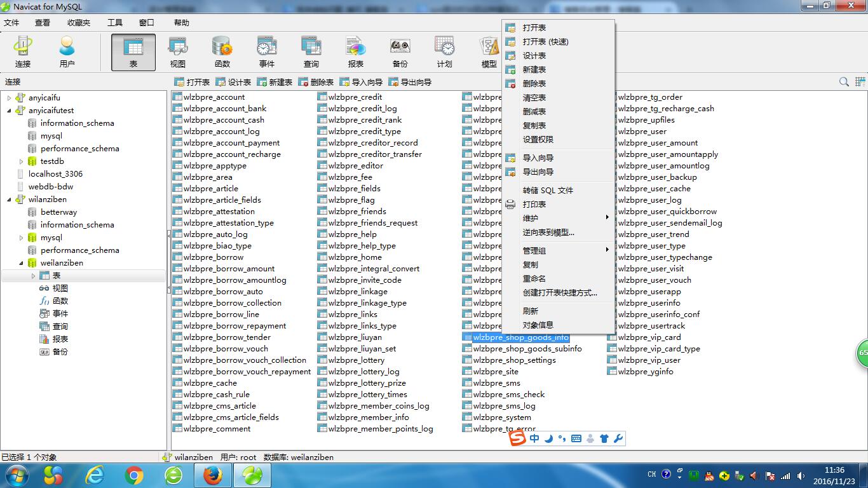Expand the 表 node in tree
868x488 pixels.
click(33, 276)
